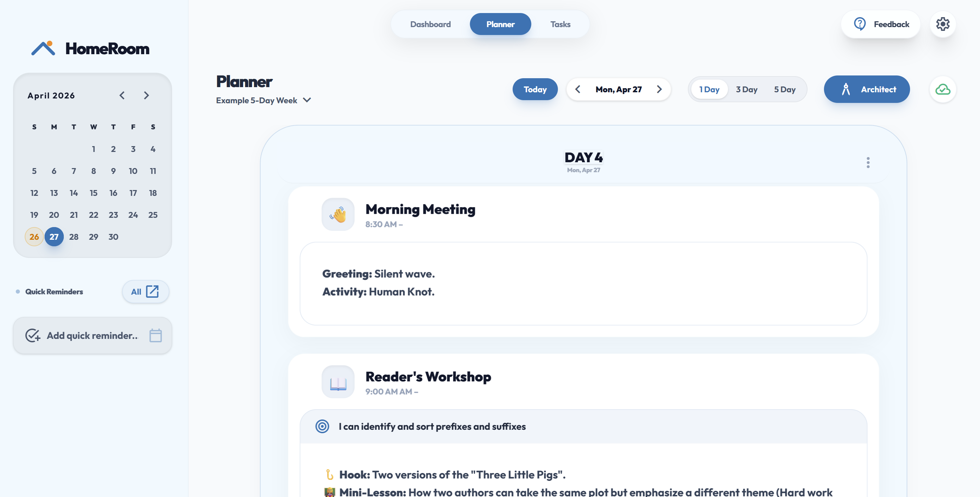Click the Mon, Apr 27 date label

pyautogui.click(x=619, y=90)
